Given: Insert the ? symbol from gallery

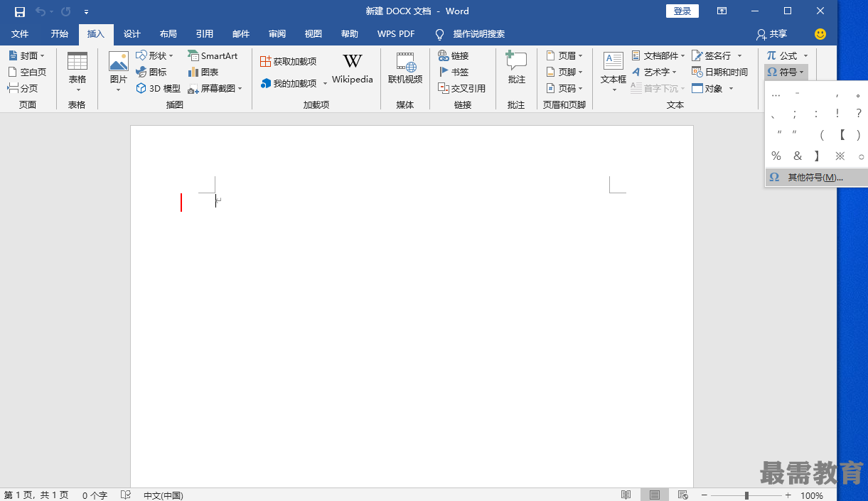Looking at the screenshot, I should (859, 113).
